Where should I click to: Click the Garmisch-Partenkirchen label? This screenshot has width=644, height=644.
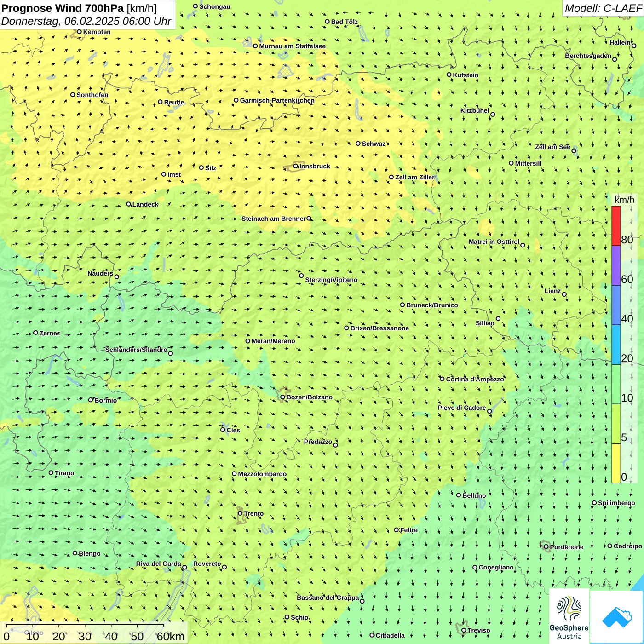click(x=277, y=100)
